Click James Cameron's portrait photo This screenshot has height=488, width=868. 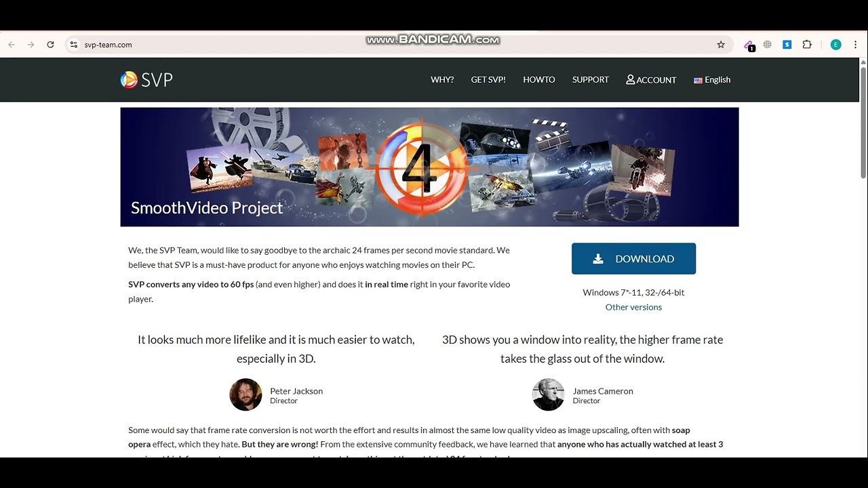[x=548, y=394]
